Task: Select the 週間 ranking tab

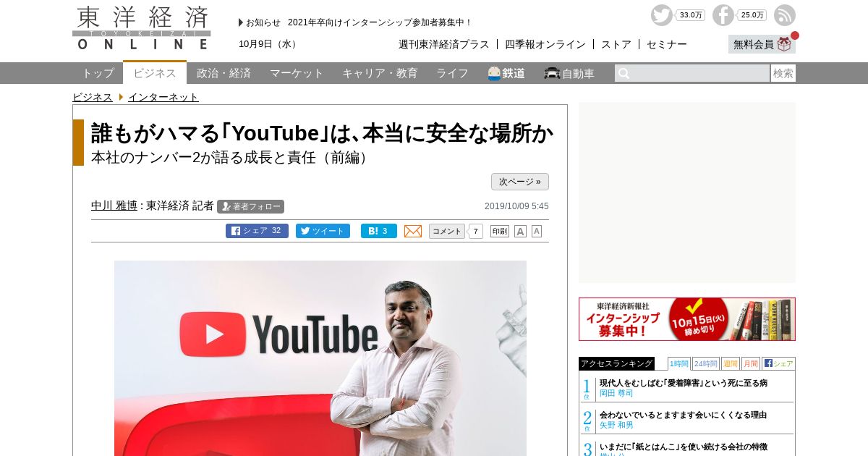Action: point(730,363)
